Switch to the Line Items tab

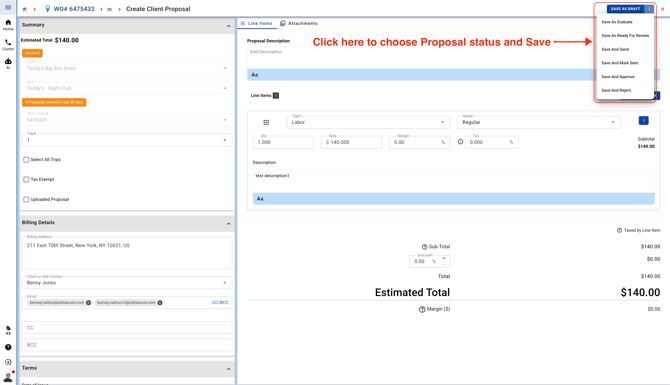(x=256, y=23)
